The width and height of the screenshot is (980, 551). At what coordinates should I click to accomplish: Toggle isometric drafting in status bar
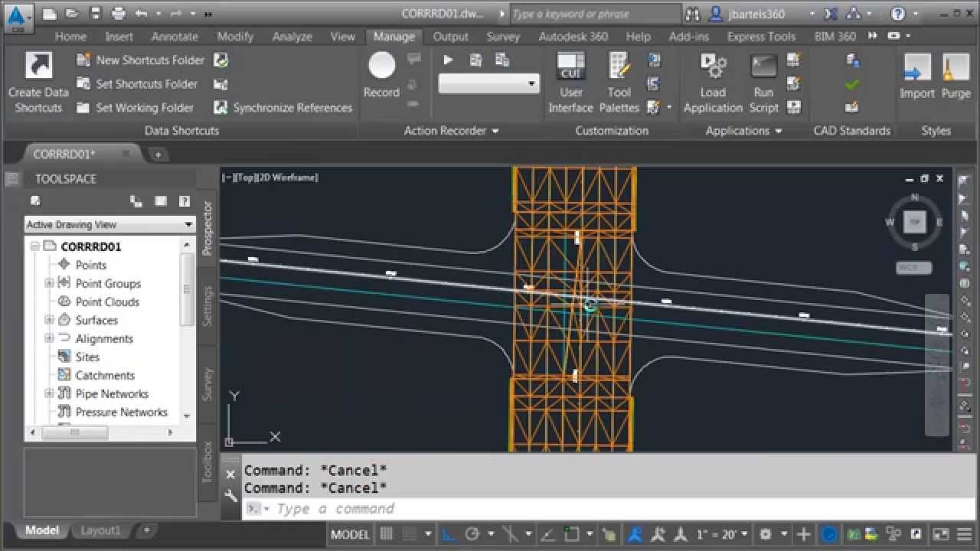(x=509, y=534)
